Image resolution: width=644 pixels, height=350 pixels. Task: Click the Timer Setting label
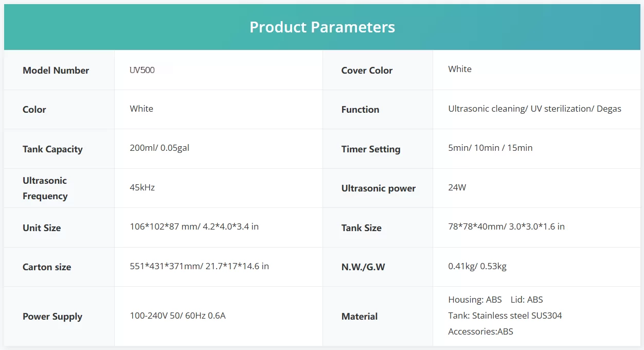(370, 149)
